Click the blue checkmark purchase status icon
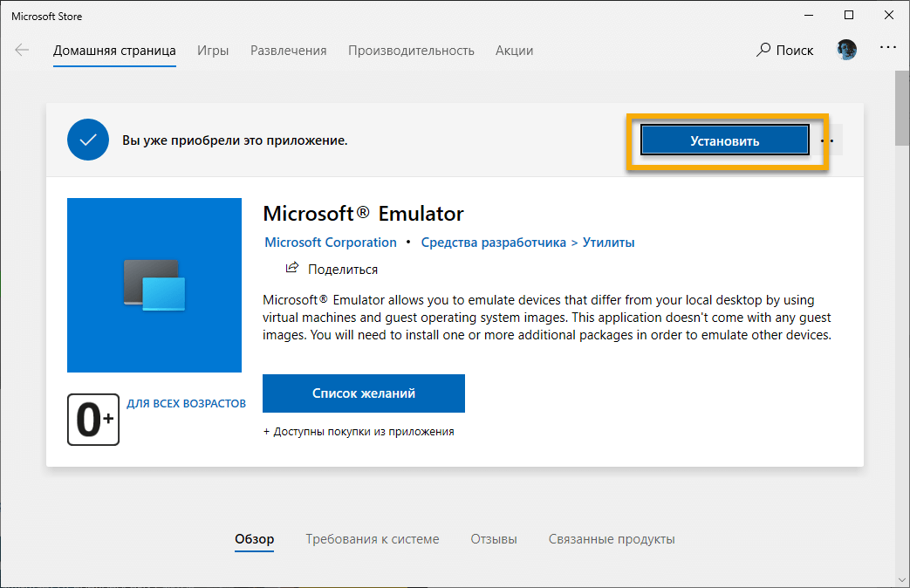 pos(87,140)
